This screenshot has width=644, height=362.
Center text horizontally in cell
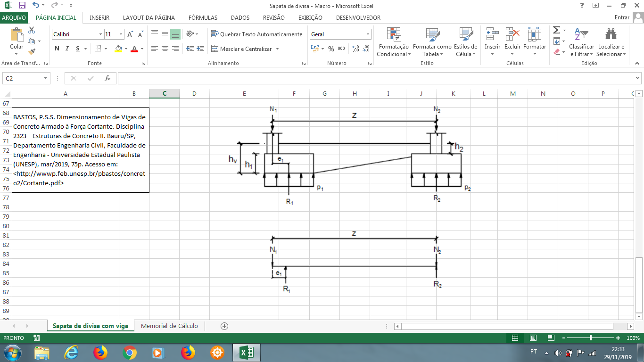165,49
